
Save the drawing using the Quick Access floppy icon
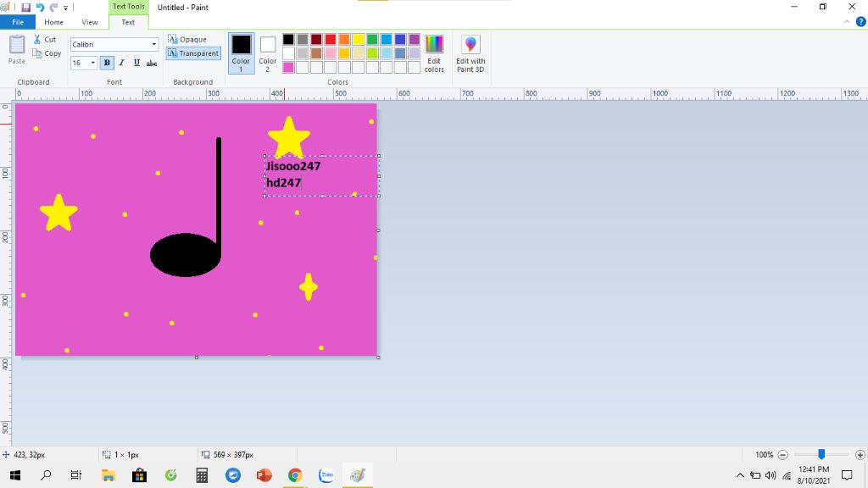[25, 7]
